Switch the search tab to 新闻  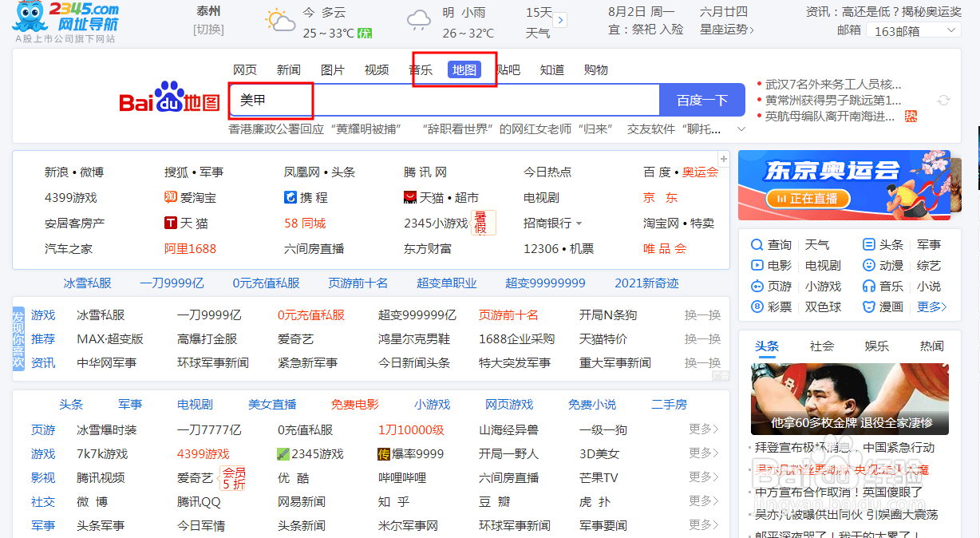pos(289,70)
